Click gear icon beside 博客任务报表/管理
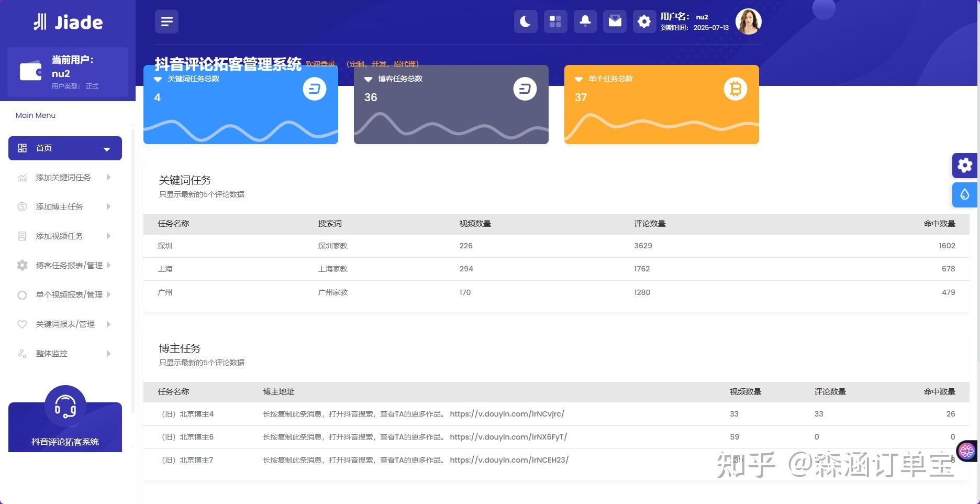The height and width of the screenshot is (504, 980). [22, 265]
